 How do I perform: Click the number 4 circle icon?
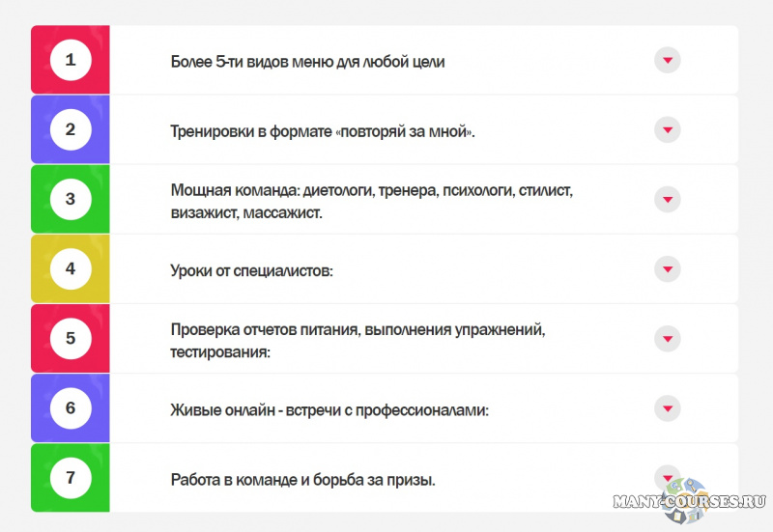pyautogui.click(x=71, y=268)
